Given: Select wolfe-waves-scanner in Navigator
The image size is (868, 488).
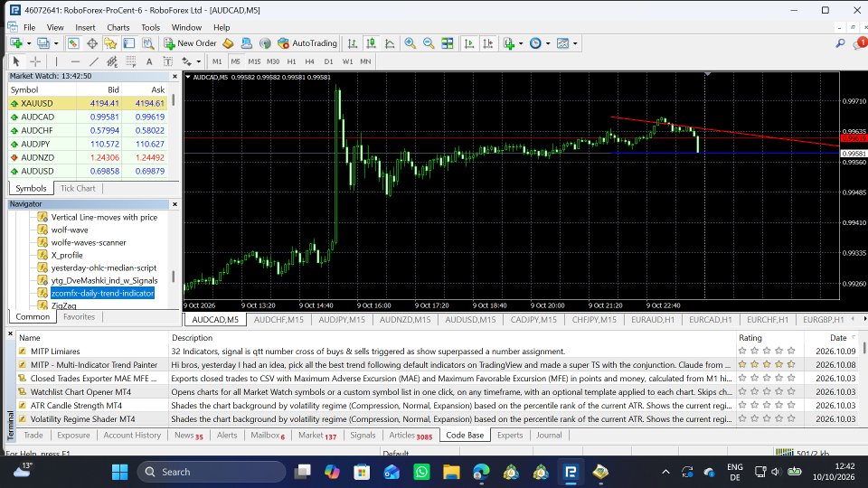Looking at the screenshot, I should click(89, 242).
